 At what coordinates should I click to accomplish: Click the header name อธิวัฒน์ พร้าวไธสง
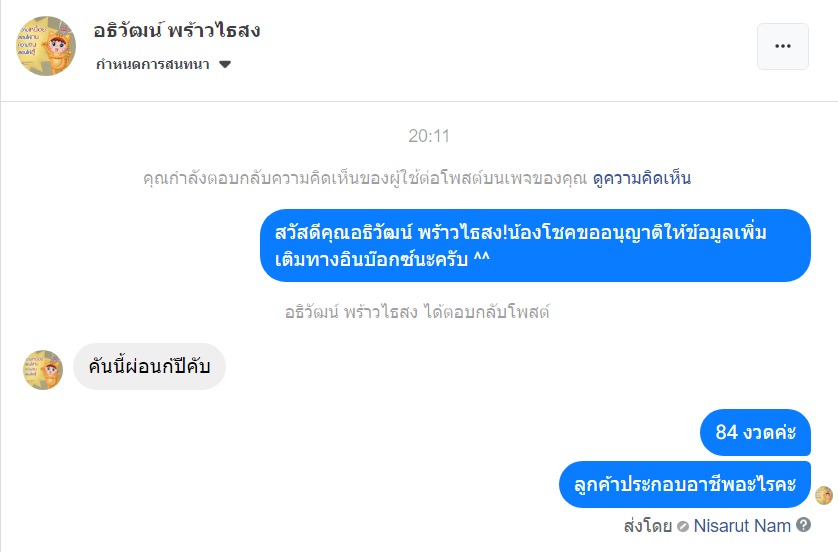click(x=178, y=31)
